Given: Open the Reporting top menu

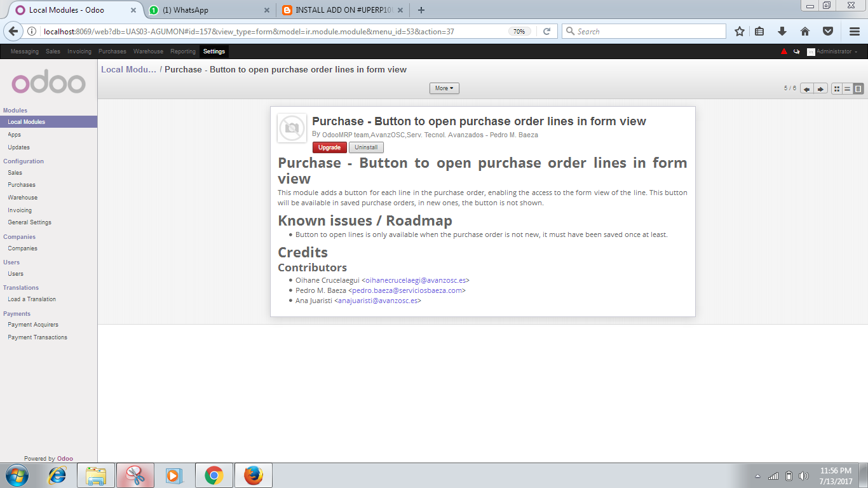Looking at the screenshot, I should point(183,51).
